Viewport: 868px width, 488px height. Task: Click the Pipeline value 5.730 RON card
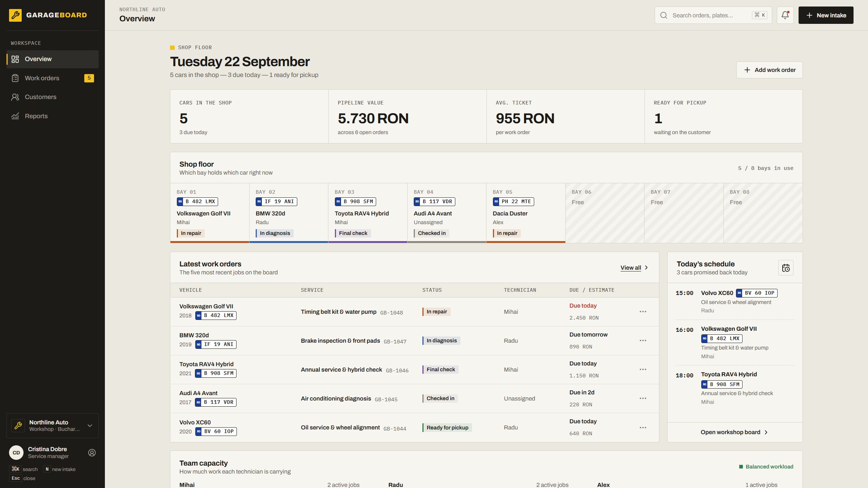point(407,116)
